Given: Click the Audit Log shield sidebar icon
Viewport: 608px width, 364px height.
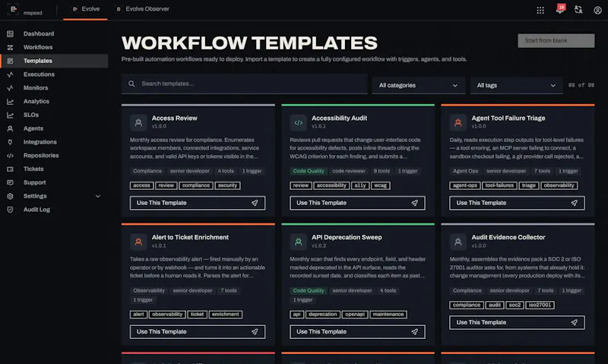Looking at the screenshot, I should point(10,210).
